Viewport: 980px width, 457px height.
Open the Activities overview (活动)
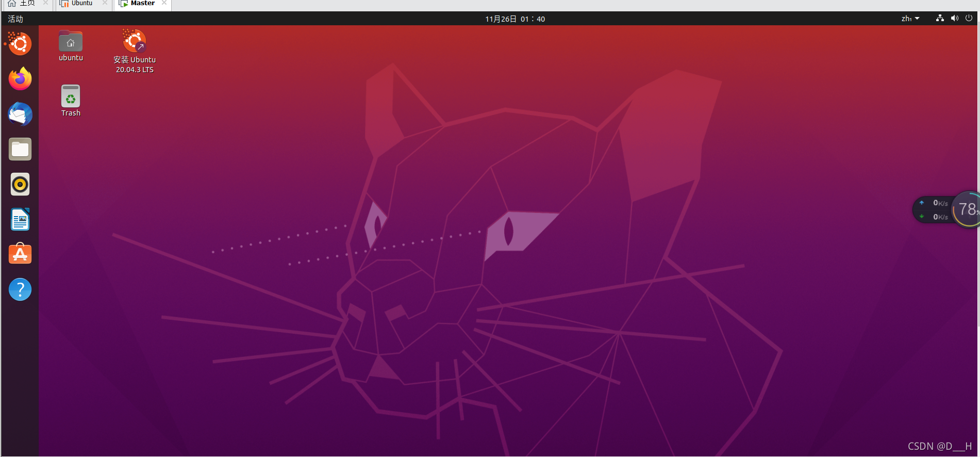(15, 19)
